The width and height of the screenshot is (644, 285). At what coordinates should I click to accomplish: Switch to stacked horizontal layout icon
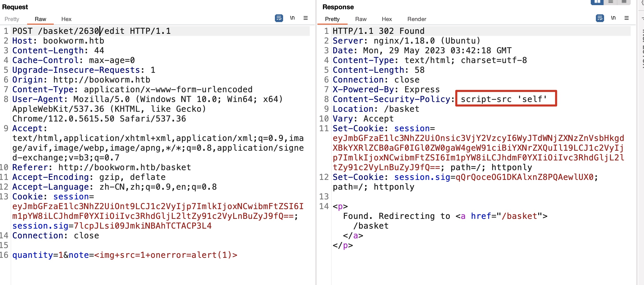point(611,2)
